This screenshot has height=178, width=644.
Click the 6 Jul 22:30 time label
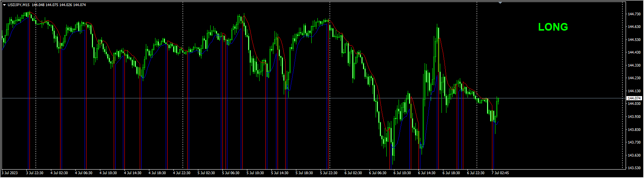[476, 173]
